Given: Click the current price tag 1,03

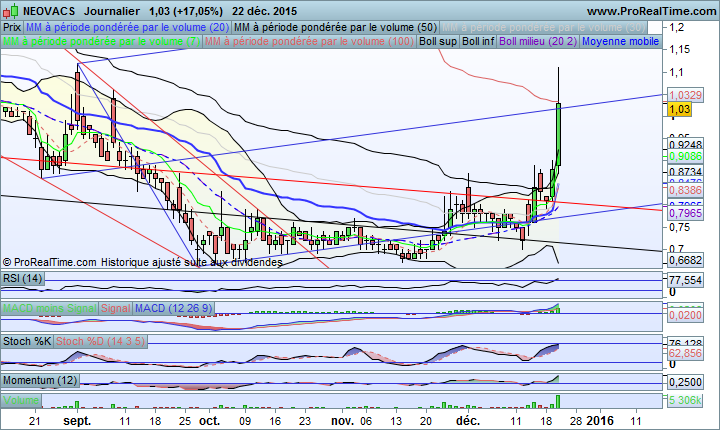Looking at the screenshot, I should tap(680, 108).
